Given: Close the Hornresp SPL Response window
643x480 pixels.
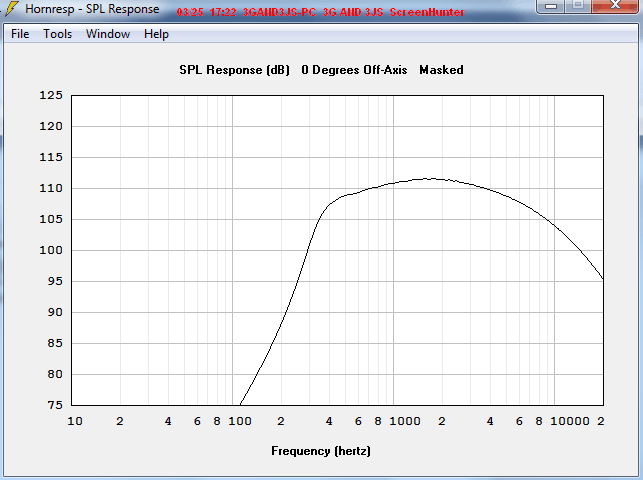Looking at the screenshot, I should coord(615,6).
